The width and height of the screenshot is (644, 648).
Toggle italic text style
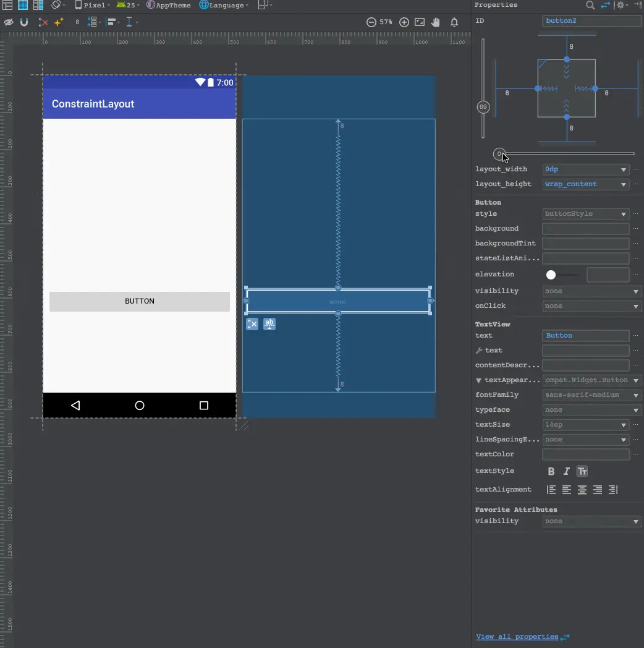[567, 471]
